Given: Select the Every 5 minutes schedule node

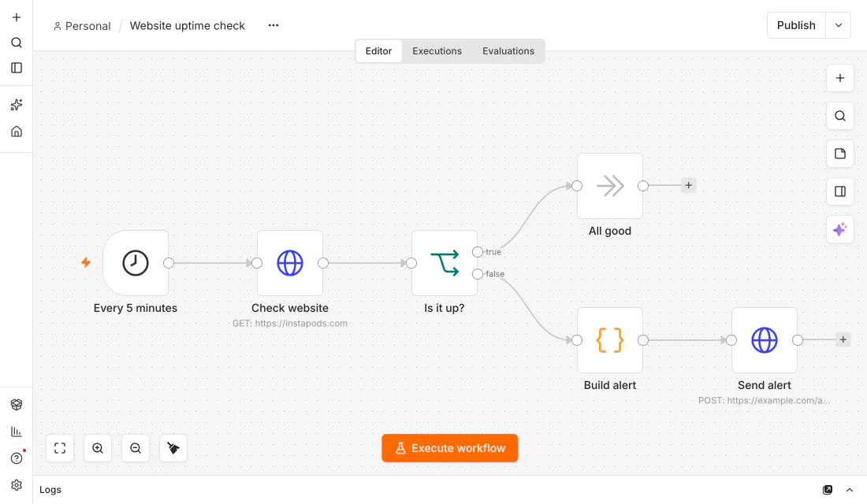Looking at the screenshot, I should pyautogui.click(x=136, y=263).
